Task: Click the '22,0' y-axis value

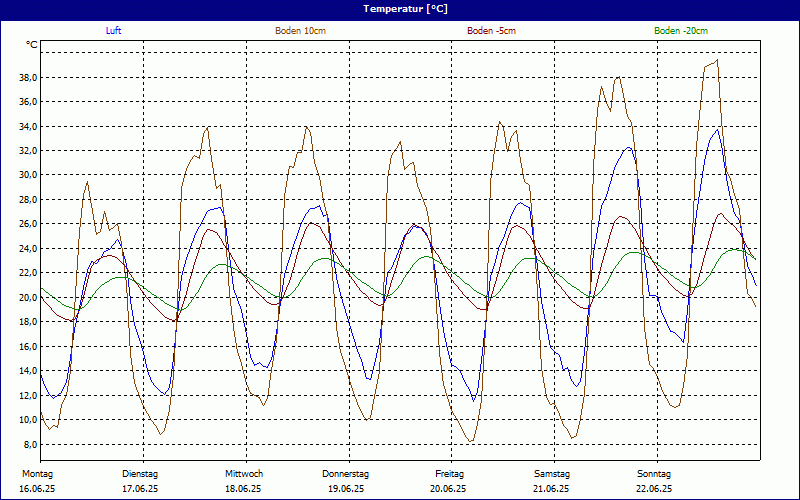Action: point(29,272)
